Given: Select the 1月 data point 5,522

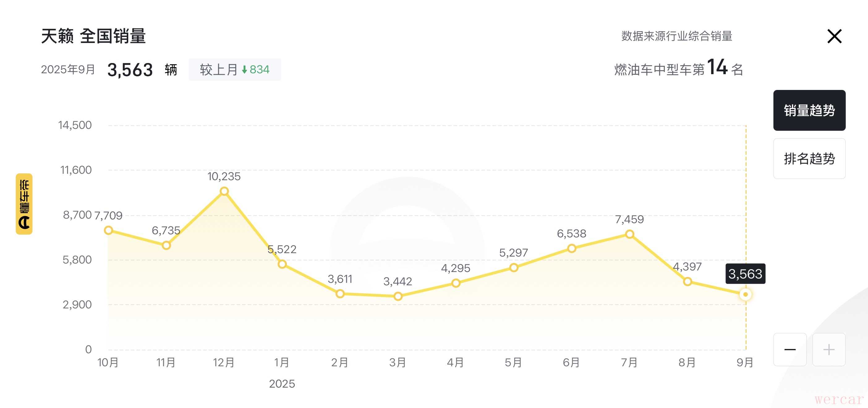Looking at the screenshot, I should click(x=282, y=264).
